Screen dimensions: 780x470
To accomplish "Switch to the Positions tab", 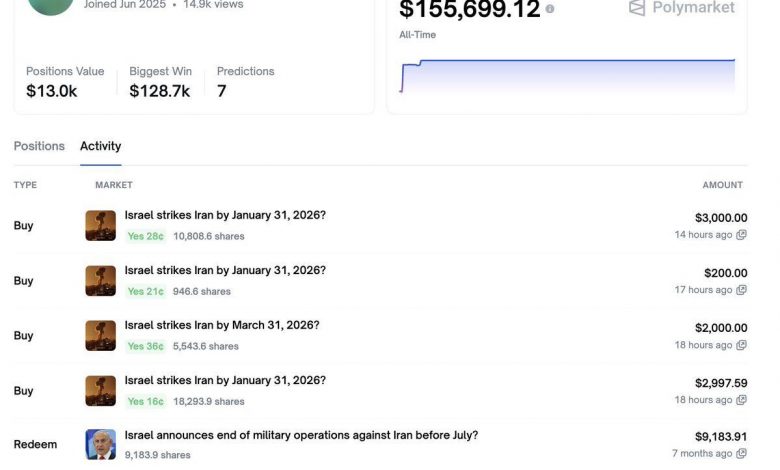I will click(39, 146).
